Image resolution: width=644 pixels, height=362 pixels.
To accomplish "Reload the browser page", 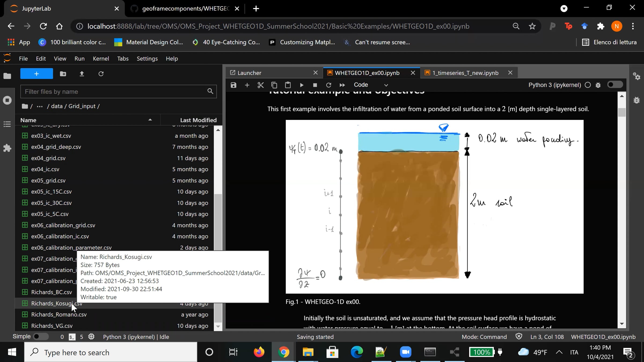I will click(43, 26).
